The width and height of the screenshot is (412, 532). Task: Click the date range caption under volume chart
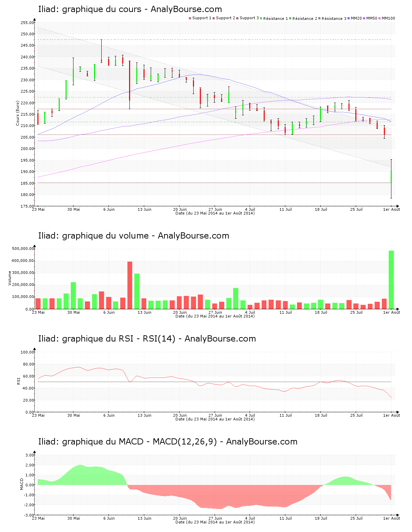tap(215, 316)
